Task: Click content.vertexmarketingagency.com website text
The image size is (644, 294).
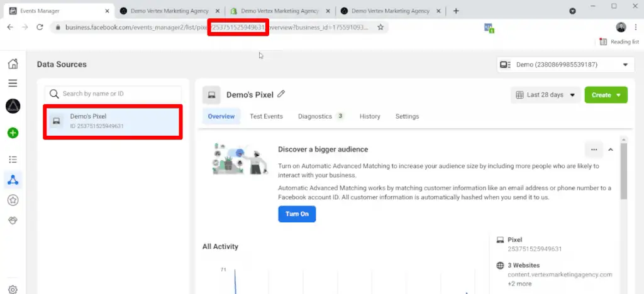Action: pos(560,275)
